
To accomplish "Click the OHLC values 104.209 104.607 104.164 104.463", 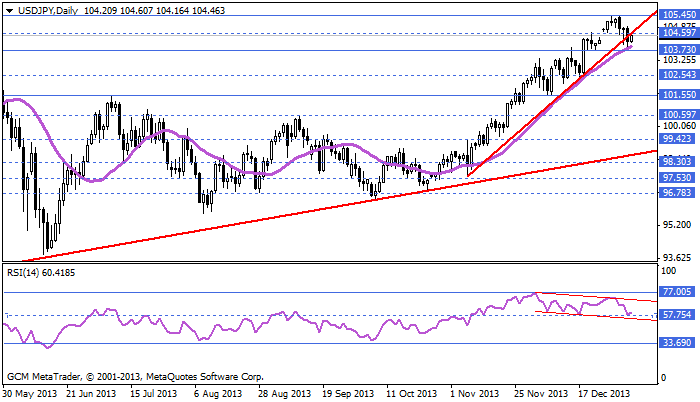I will pos(154,10).
